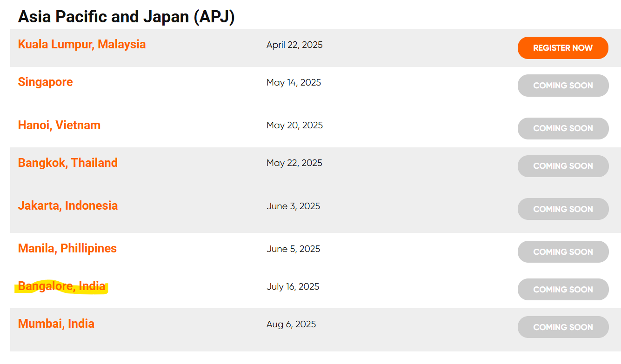Click the Register Now button for Kuala Lumpur
This screenshot has width=621, height=364.
[563, 48]
